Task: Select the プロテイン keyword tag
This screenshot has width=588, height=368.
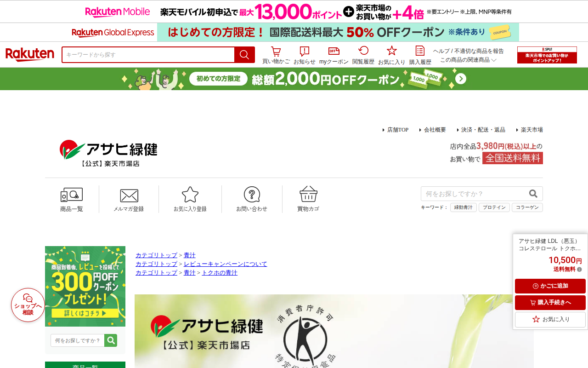Action: click(494, 207)
